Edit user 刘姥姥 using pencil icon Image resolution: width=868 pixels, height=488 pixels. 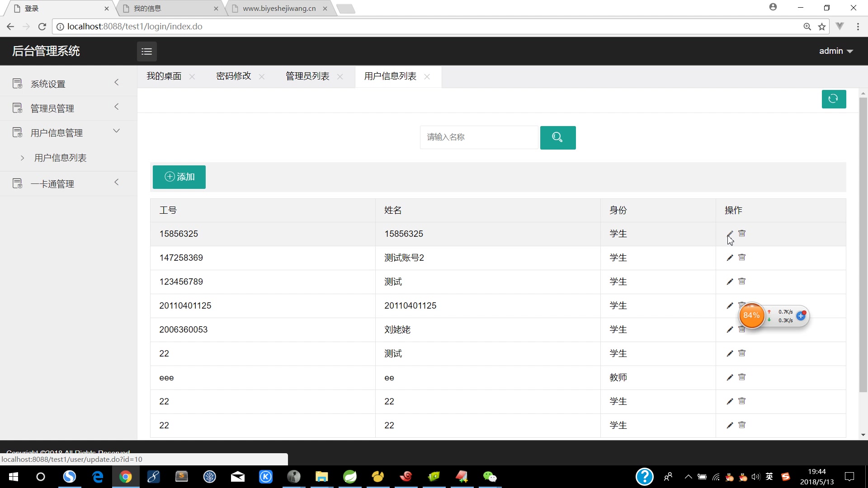pos(730,329)
